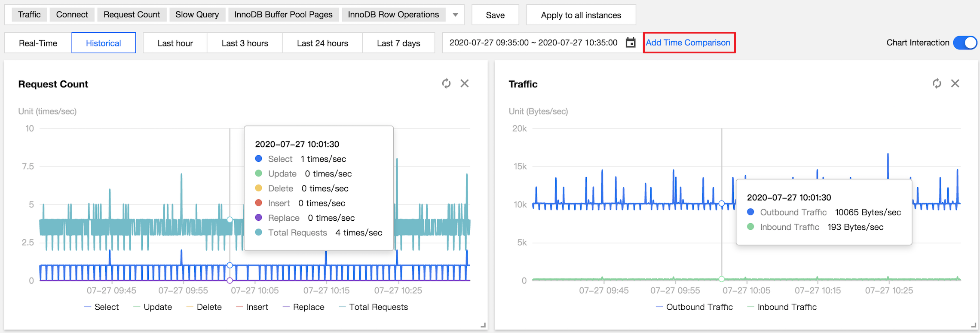Screen dimensions: 980x333
Task: Turn off the Chart Interaction switch
Action: point(965,43)
